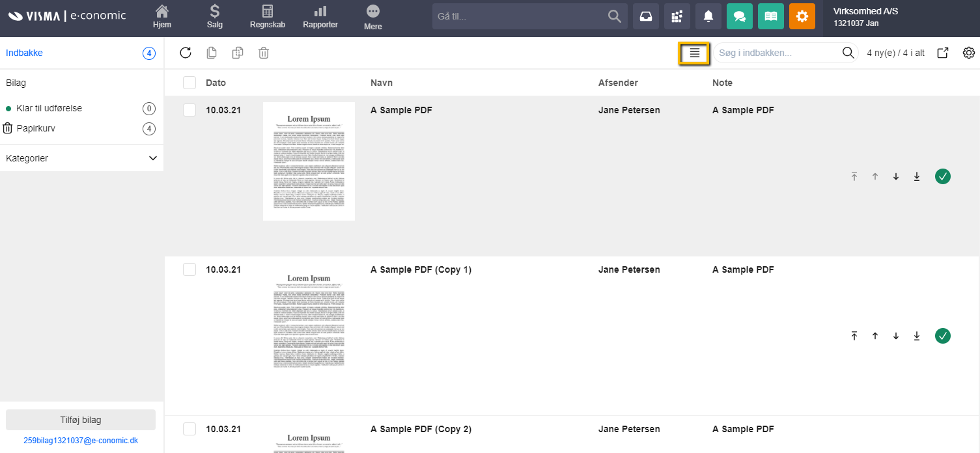Viewport: 980px width, 453px height.
Task: Open the Rapporter menu
Action: [320, 17]
